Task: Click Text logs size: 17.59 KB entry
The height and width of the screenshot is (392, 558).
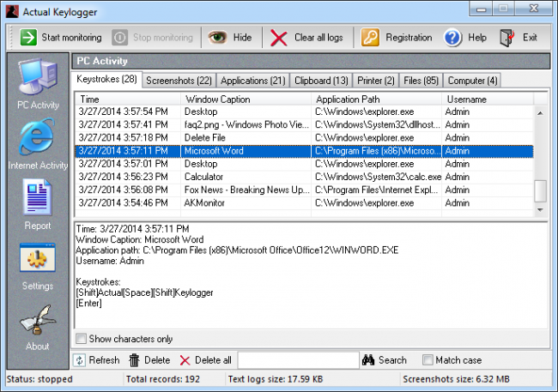Action: (x=276, y=379)
